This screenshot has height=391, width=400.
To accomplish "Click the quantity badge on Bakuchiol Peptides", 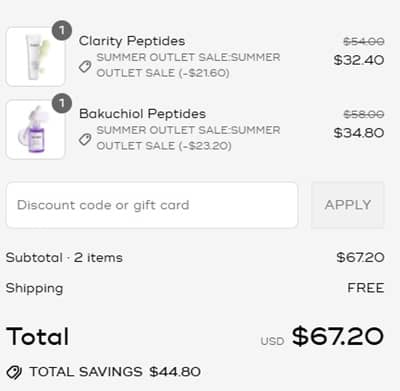I will click(x=62, y=103).
